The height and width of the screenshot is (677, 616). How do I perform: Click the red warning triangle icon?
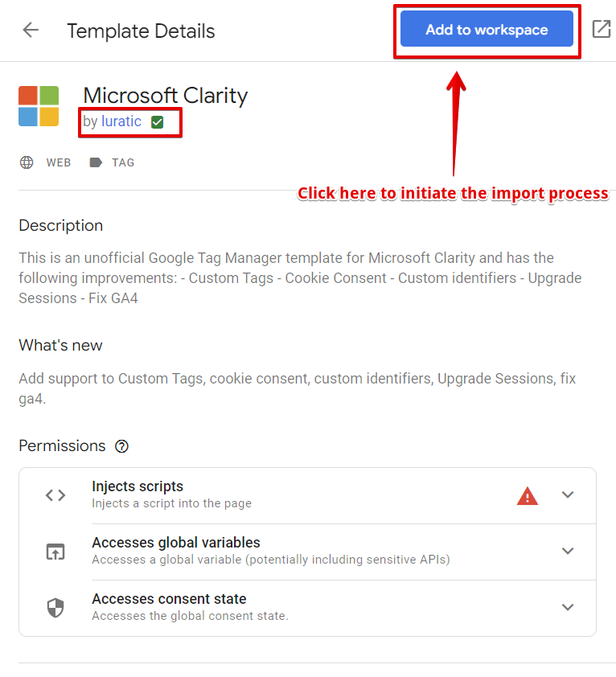[x=527, y=496]
